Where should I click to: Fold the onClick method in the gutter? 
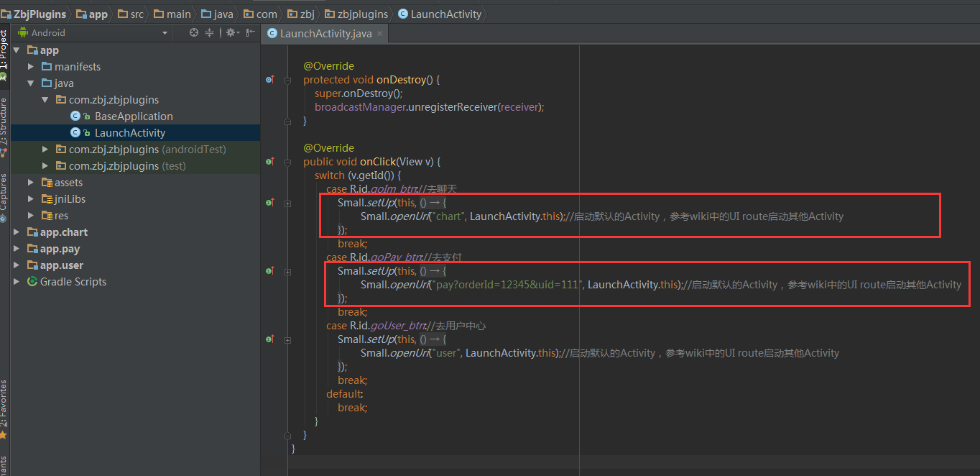(287, 162)
